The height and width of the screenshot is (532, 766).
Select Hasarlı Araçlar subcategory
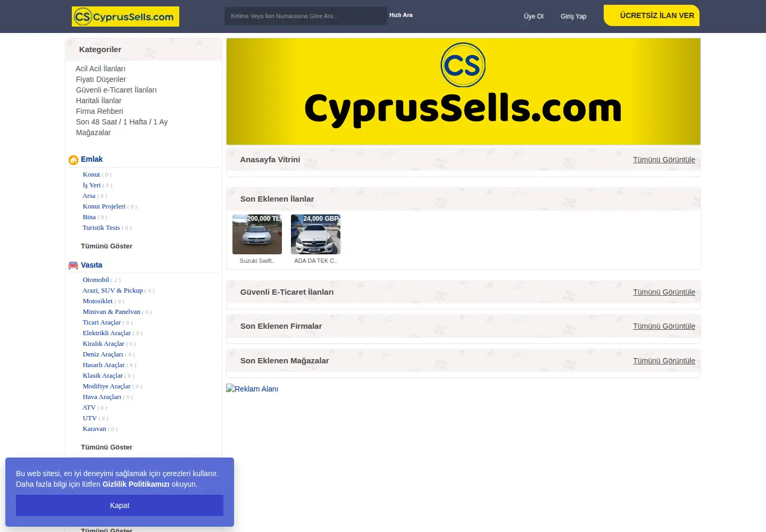104,365
